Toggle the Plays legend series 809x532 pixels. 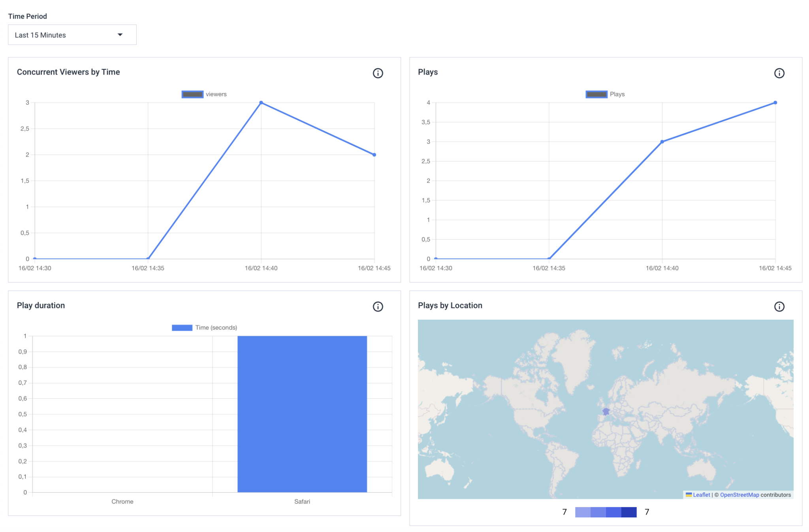(596, 94)
